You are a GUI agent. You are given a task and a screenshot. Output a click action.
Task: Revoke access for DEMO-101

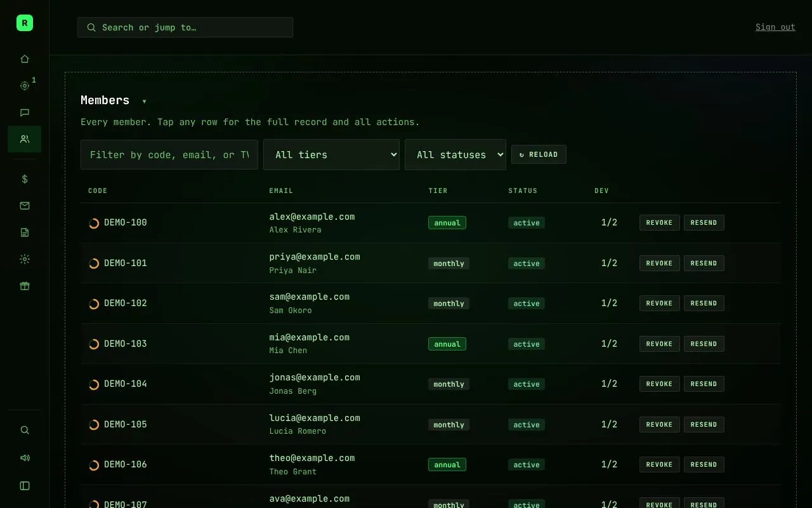[659, 263]
